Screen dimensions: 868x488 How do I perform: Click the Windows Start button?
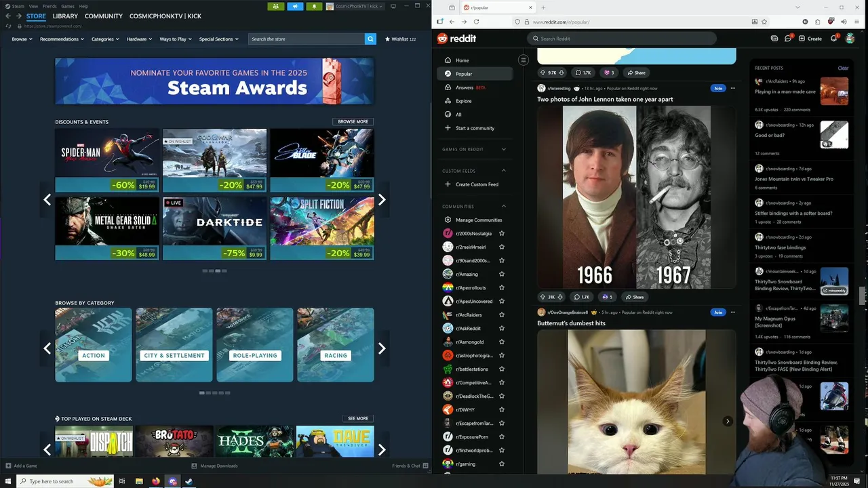click(7, 481)
